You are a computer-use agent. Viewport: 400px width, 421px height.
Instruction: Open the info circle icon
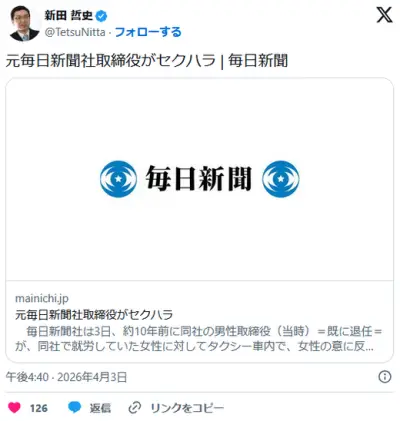[x=385, y=377]
